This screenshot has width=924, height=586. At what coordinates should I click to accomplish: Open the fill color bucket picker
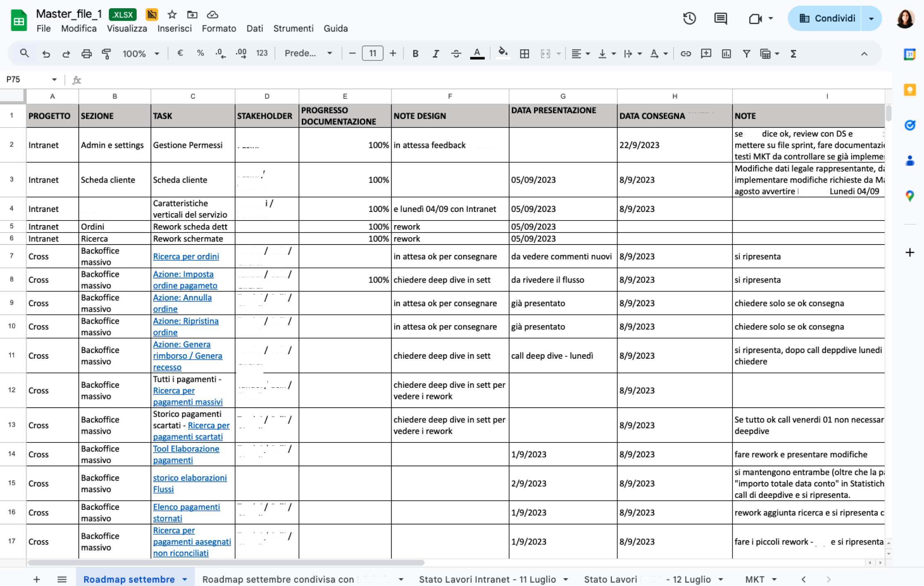coord(503,54)
